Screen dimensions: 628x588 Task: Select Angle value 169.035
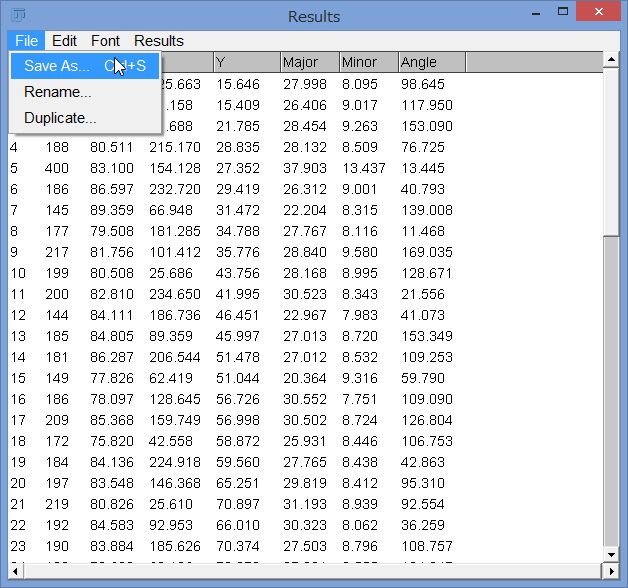tap(427, 252)
